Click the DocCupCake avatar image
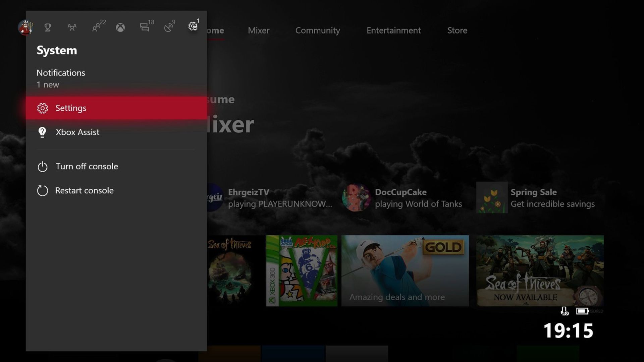644x362 pixels. click(356, 198)
